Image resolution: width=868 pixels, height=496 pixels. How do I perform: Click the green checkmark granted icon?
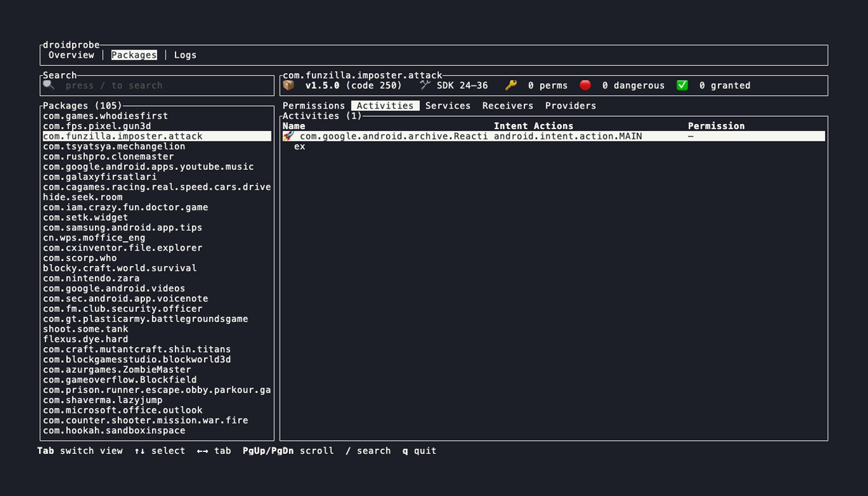pos(682,86)
